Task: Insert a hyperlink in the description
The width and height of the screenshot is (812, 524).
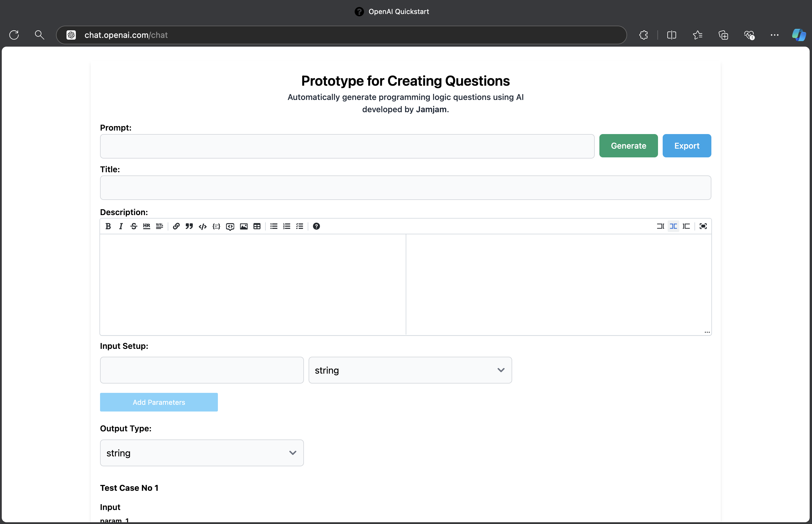Action: pos(176,226)
